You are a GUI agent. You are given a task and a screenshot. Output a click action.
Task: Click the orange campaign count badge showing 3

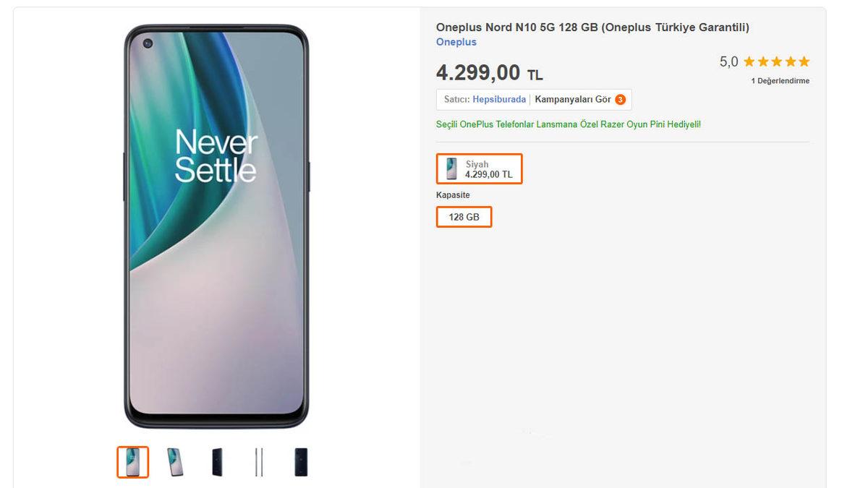pos(620,99)
